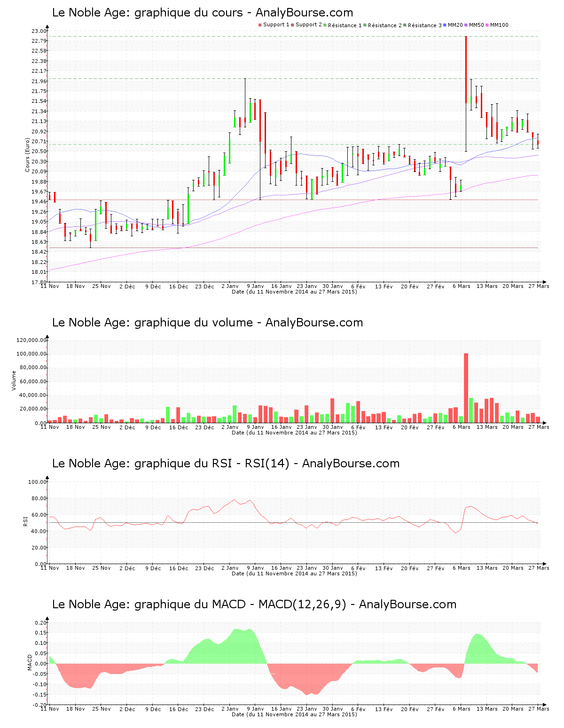Click the 17.80 value on the price axis

(39, 282)
